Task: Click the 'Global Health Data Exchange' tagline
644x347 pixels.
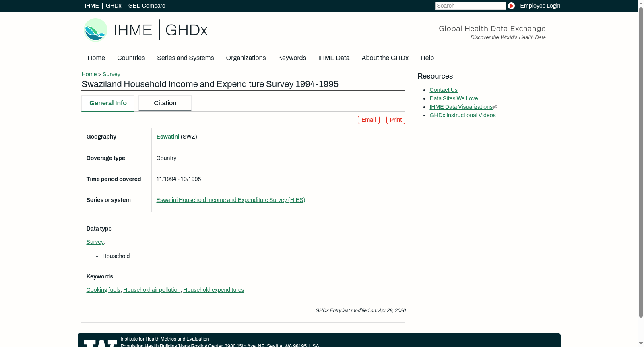Action: [x=492, y=29]
